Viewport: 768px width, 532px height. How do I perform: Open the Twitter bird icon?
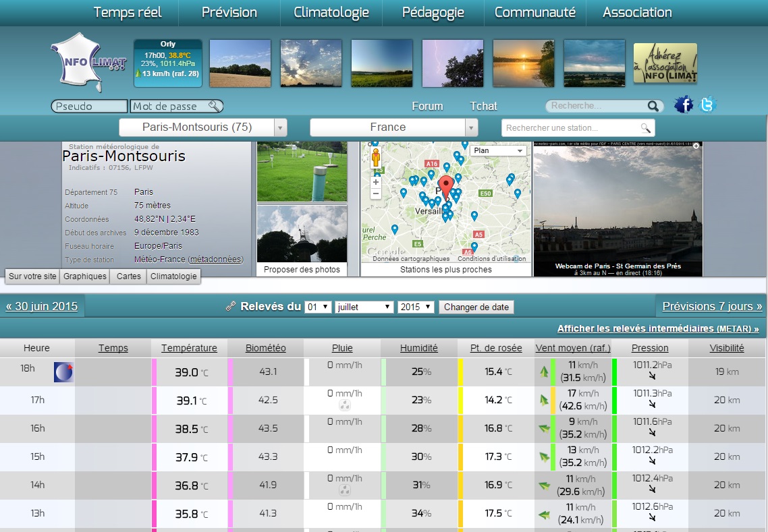tap(707, 105)
